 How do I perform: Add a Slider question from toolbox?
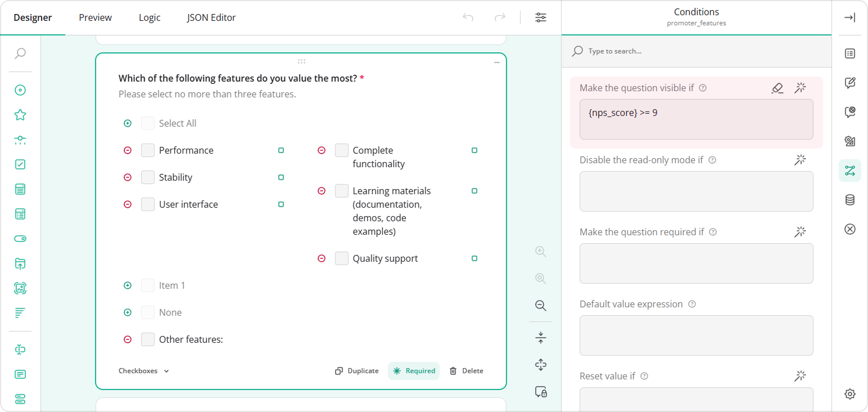[20, 140]
